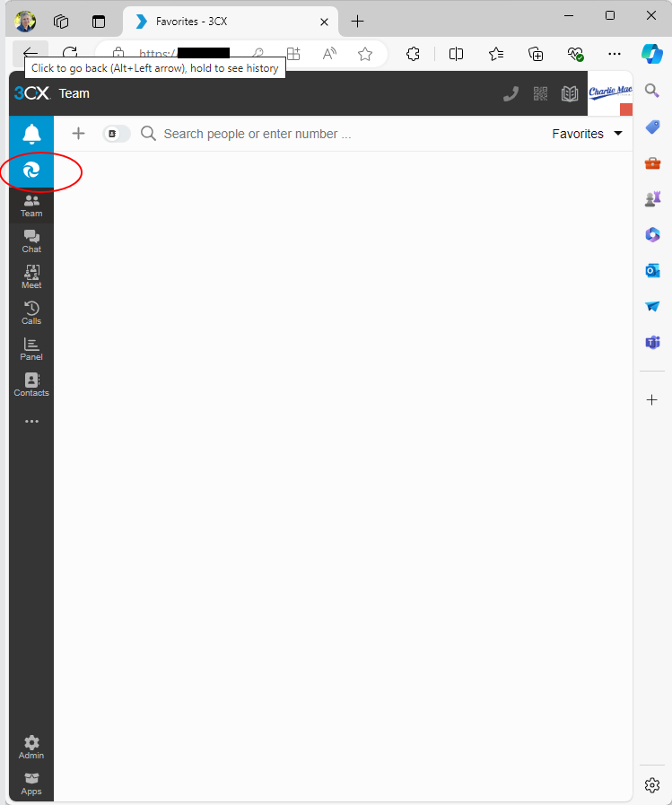Expand the Favorites dropdown
672x805 pixels.
(588, 134)
